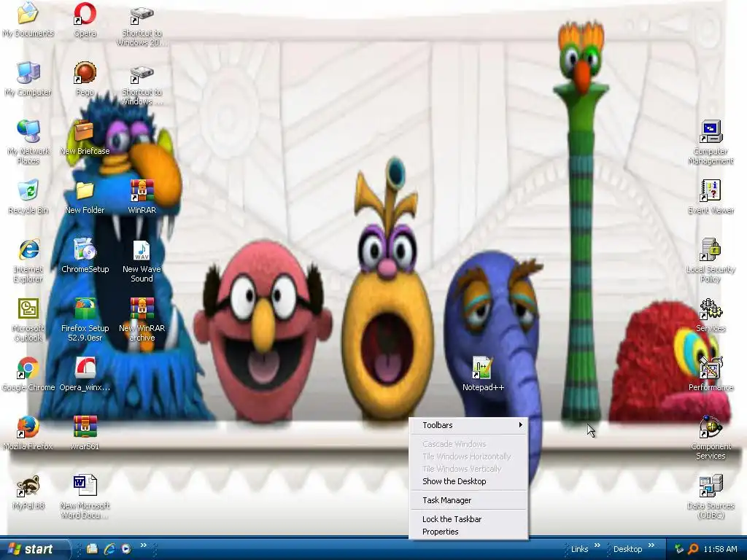Open Task Manager from context menu
The width and height of the screenshot is (747, 560).
point(469,500)
